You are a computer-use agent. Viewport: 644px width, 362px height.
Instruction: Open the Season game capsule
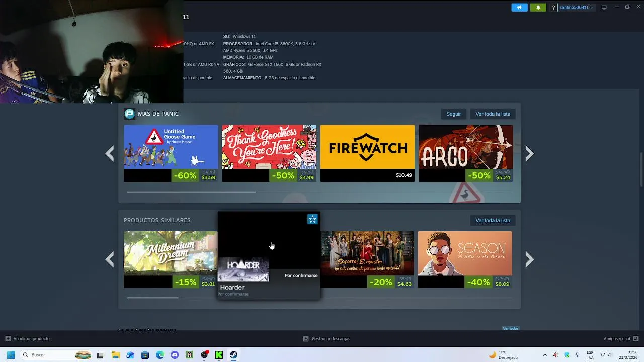465,253
